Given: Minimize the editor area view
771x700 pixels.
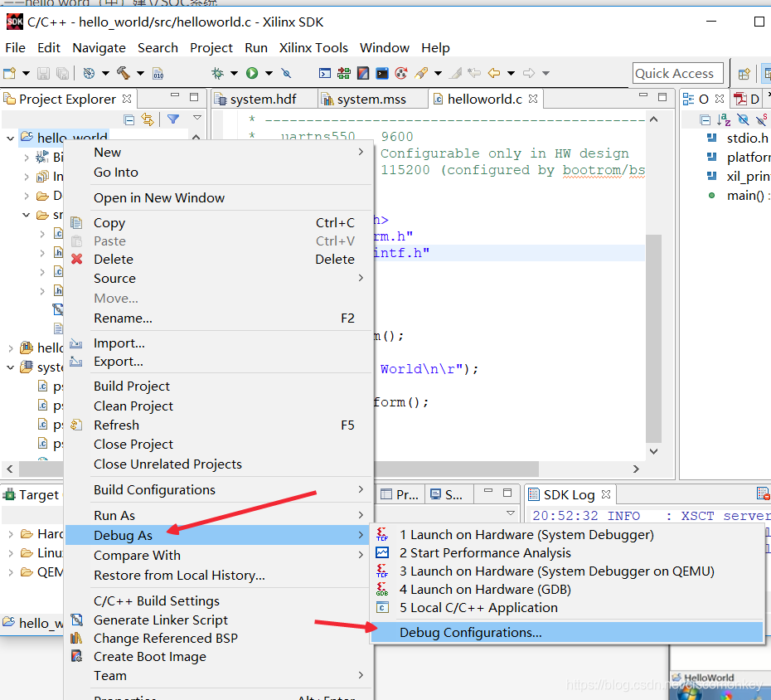Looking at the screenshot, I should [x=643, y=95].
